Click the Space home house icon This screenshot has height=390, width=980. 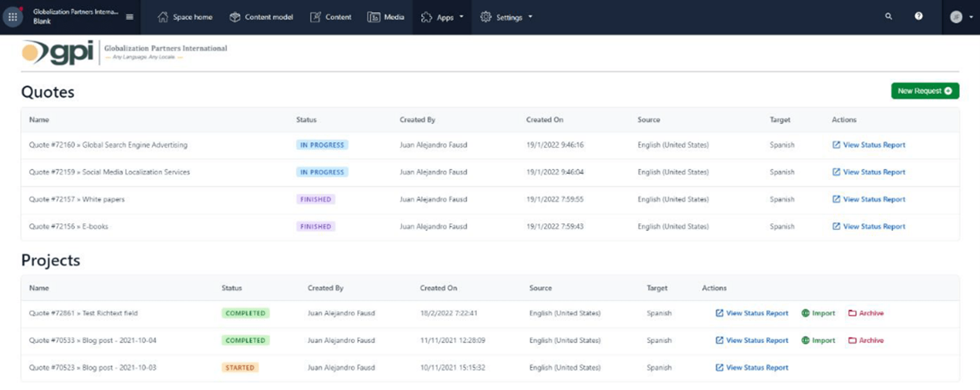(x=163, y=17)
